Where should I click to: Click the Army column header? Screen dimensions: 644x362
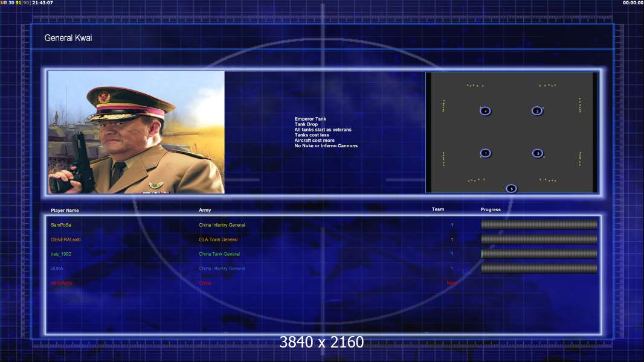click(205, 210)
